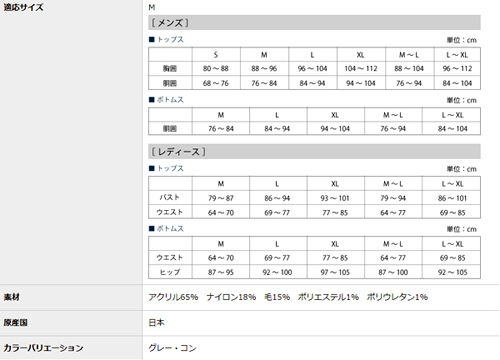Click the 68～76 waist cell
Screen dimensions: 500x360
coord(216,83)
